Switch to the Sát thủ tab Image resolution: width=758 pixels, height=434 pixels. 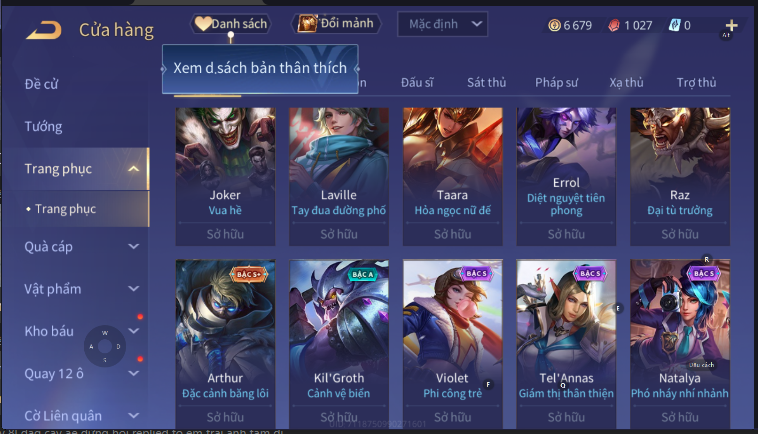pyautogui.click(x=486, y=83)
